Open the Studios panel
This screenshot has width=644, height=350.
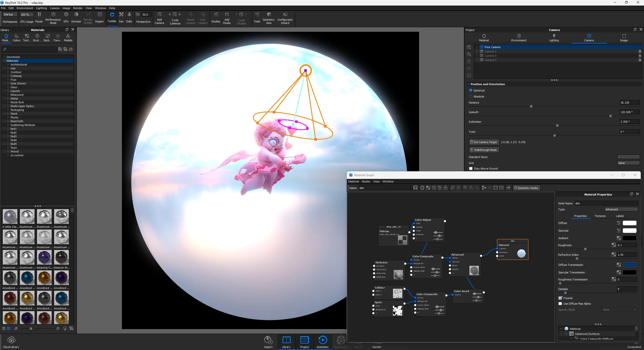click(216, 17)
